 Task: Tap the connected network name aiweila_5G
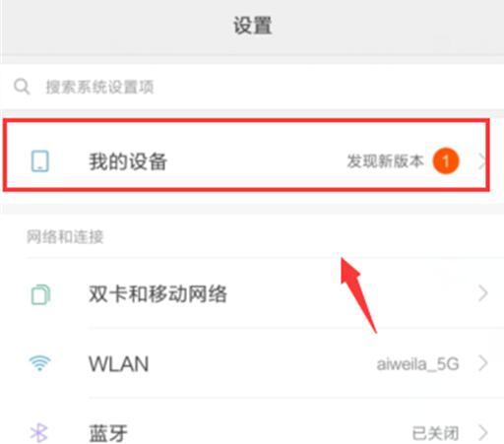click(x=417, y=364)
